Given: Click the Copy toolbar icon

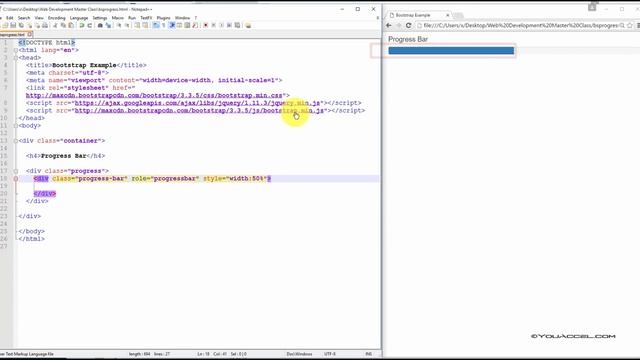Looking at the screenshot, I should [x=63, y=25].
